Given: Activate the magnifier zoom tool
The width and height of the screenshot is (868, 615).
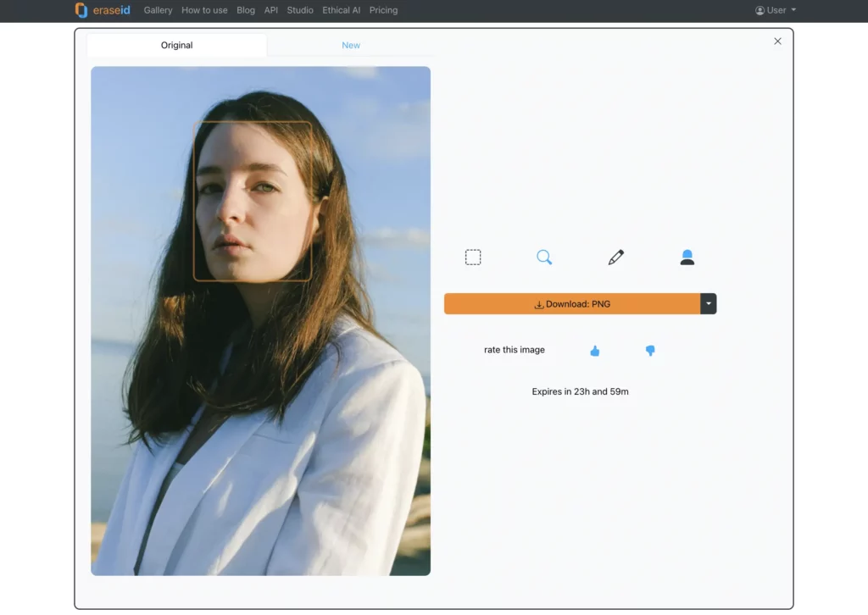Looking at the screenshot, I should tap(544, 257).
